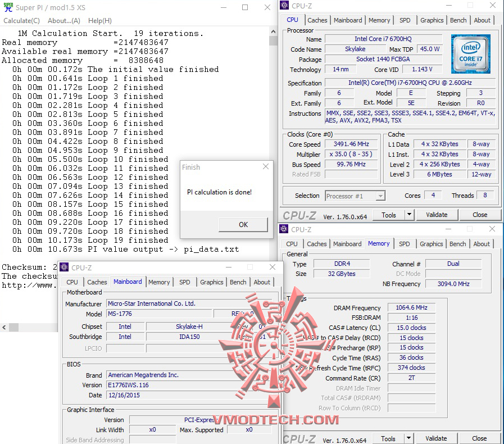Click the Intel Core i7 inside logo
Viewport: 504px width, 444px height.
click(x=471, y=54)
